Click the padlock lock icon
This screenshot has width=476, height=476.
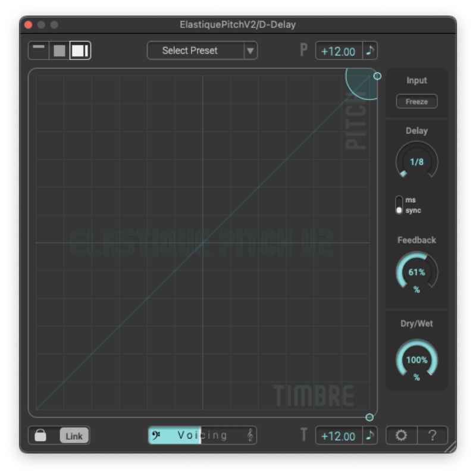[40, 436]
